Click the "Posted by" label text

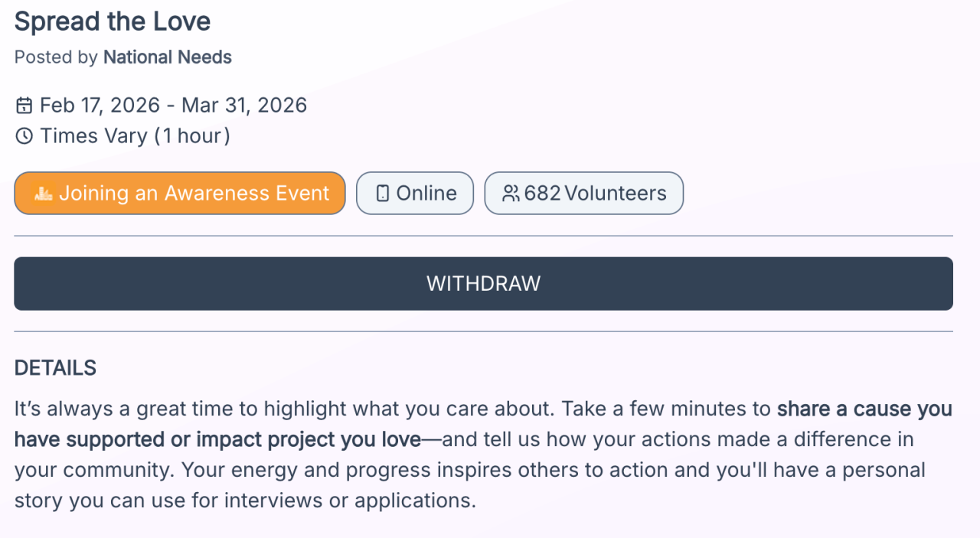56,57
